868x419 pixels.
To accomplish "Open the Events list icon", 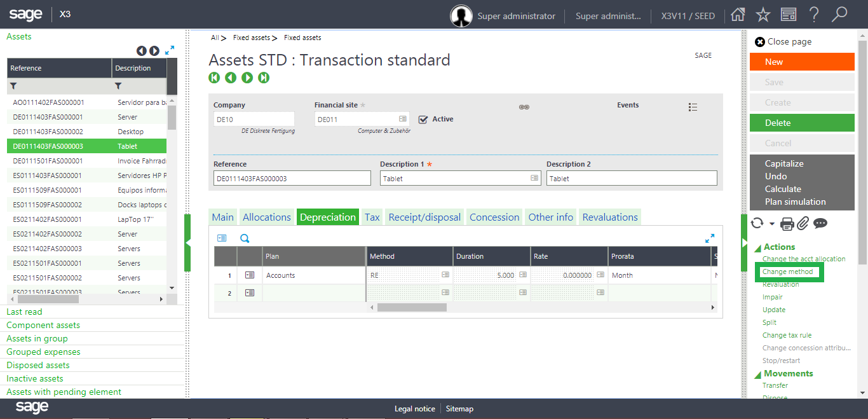I will coord(693,107).
